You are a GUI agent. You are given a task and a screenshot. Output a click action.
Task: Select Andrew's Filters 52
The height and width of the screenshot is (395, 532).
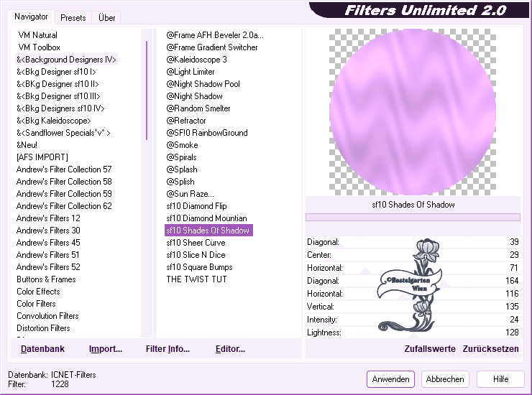(48, 267)
